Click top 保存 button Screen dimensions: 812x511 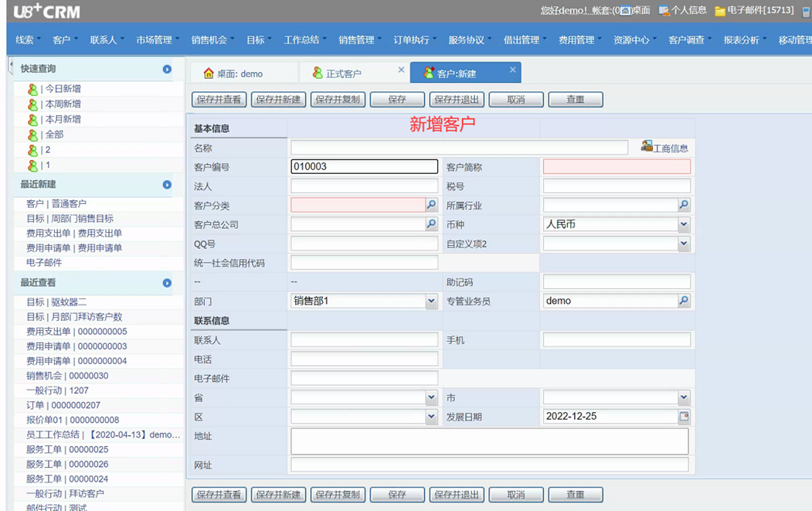click(x=398, y=100)
